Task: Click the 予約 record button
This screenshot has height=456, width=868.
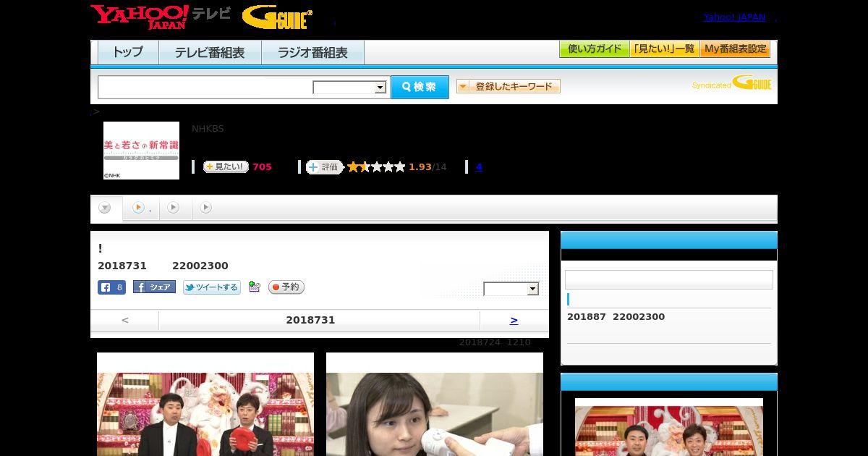Action: click(286, 287)
